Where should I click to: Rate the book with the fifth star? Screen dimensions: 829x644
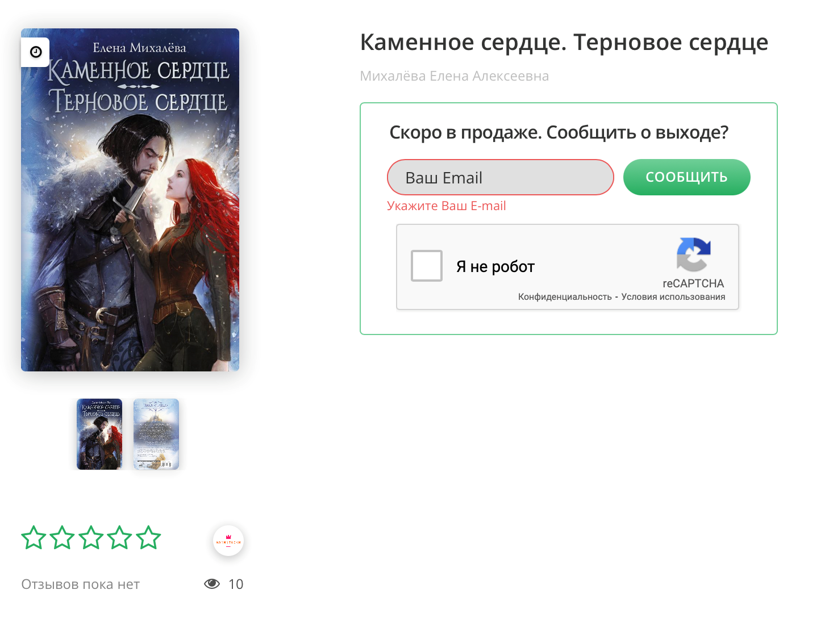pyautogui.click(x=148, y=537)
